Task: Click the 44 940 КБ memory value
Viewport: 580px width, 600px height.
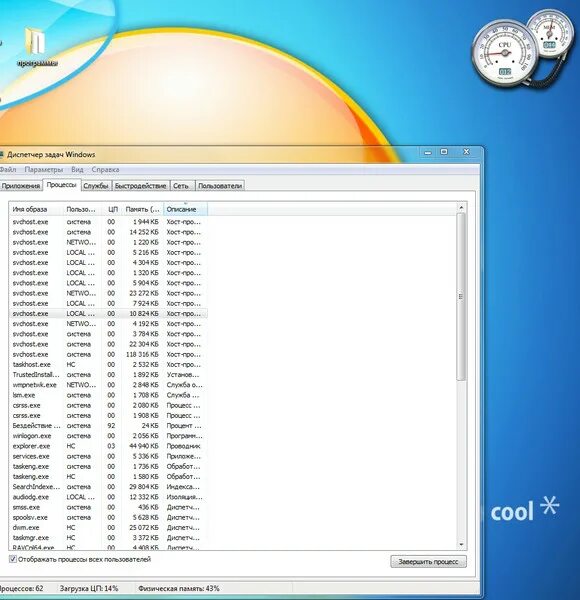Action: coord(144,446)
